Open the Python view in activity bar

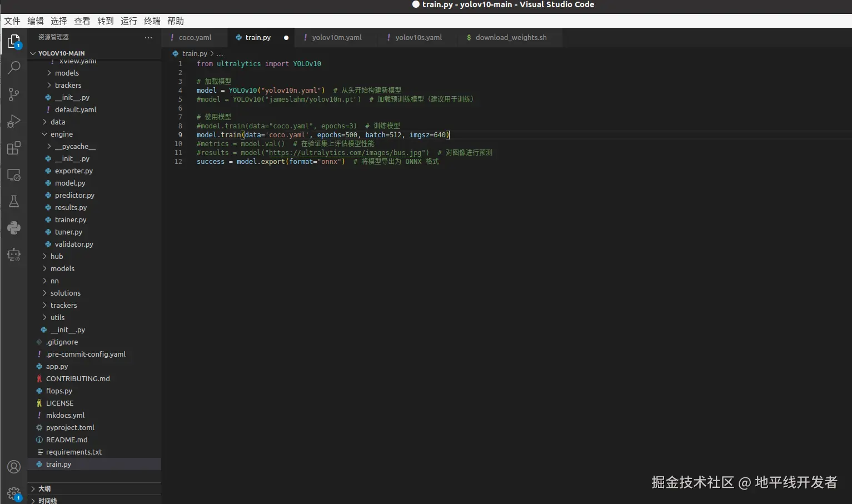click(x=14, y=228)
